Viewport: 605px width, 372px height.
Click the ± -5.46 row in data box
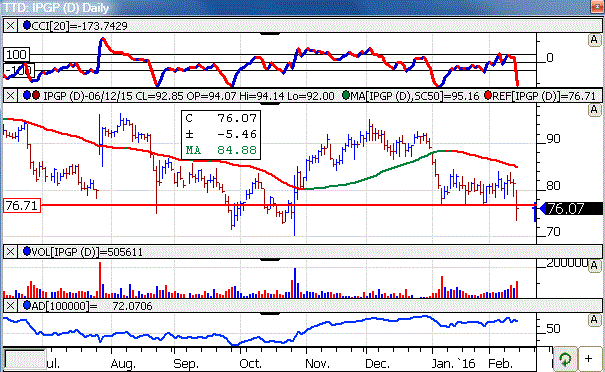[221, 134]
